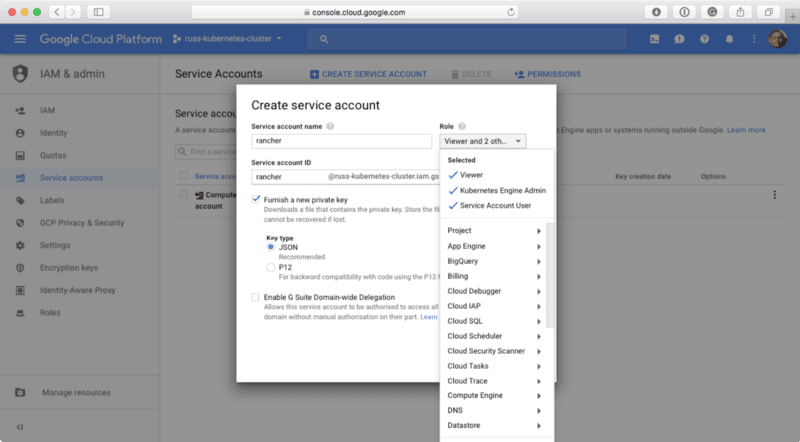Click Create Service Account button
Screen dimensions: 800x442
(368, 74)
